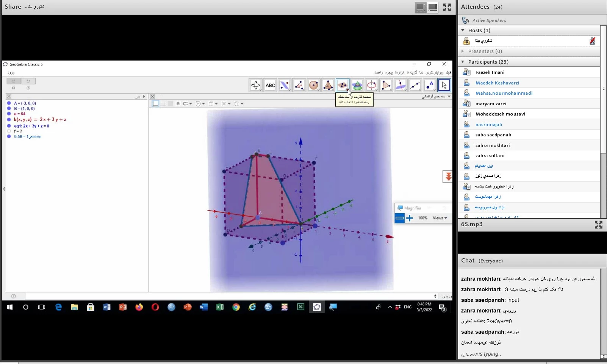Viewport: 607px width, 364px height.
Task: Collapse the Participants (23) list
Action: pyautogui.click(x=463, y=62)
